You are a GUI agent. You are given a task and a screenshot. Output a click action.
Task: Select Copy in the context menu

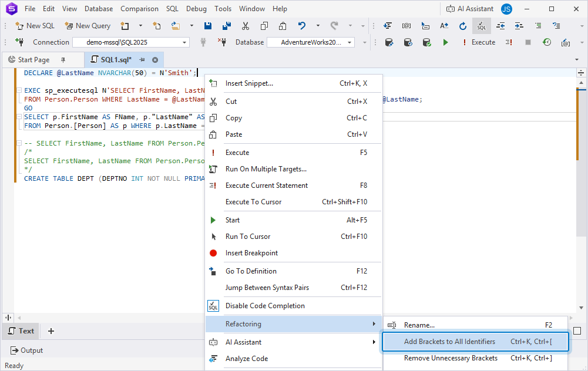(294, 117)
